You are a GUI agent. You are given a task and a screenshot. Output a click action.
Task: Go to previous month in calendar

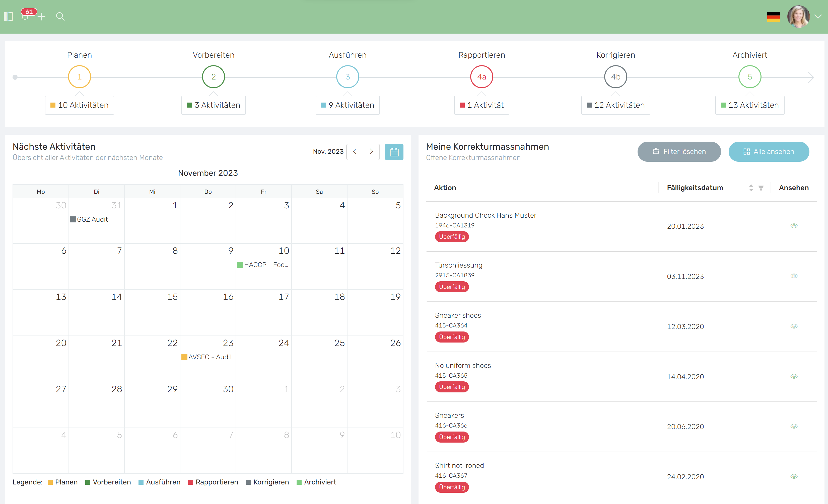click(x=355, y=152)
